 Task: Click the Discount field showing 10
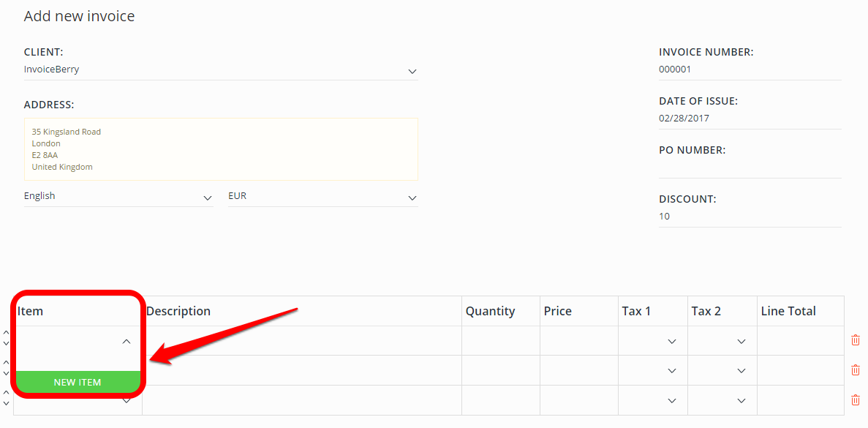pos(750,217)
